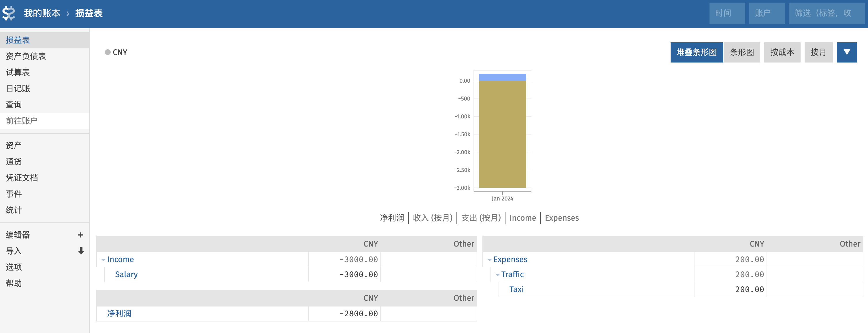
Task: Open 选项 page
Action: (44, 267)
